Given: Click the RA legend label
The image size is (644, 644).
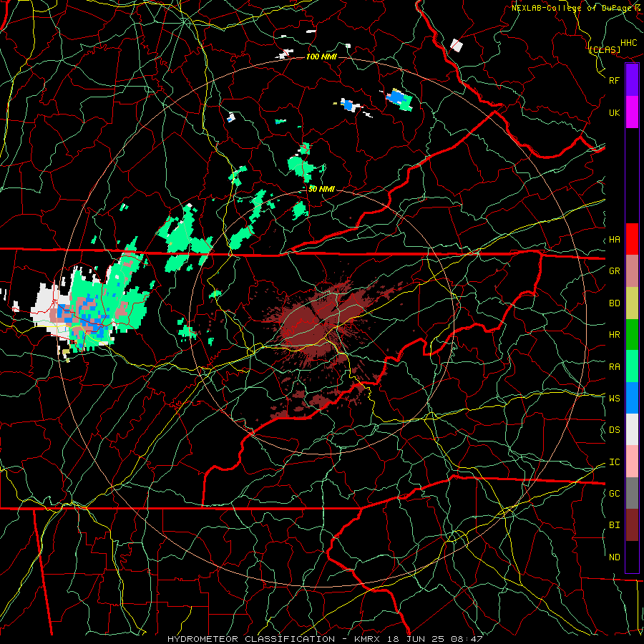Looking at the screenshot, I should [614, 366].
